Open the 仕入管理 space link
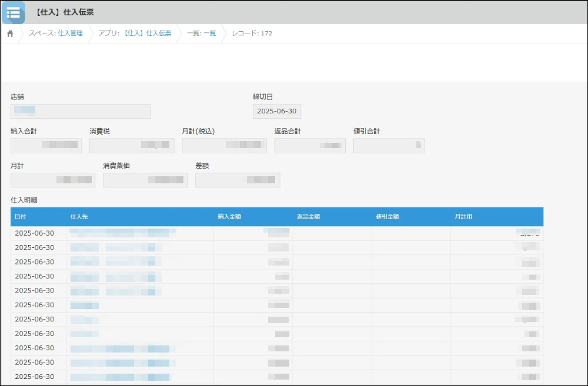This screenshot has height=386, width=588. (70, 33)
